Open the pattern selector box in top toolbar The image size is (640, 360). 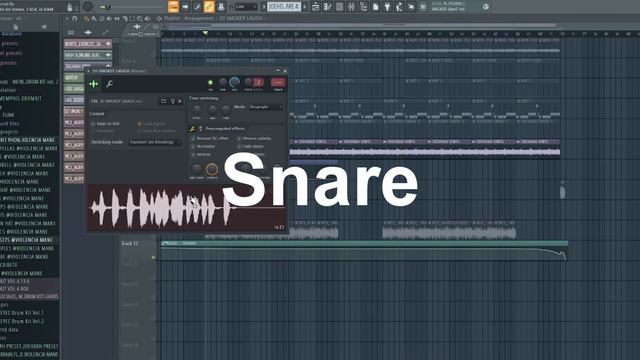[284, 7]
